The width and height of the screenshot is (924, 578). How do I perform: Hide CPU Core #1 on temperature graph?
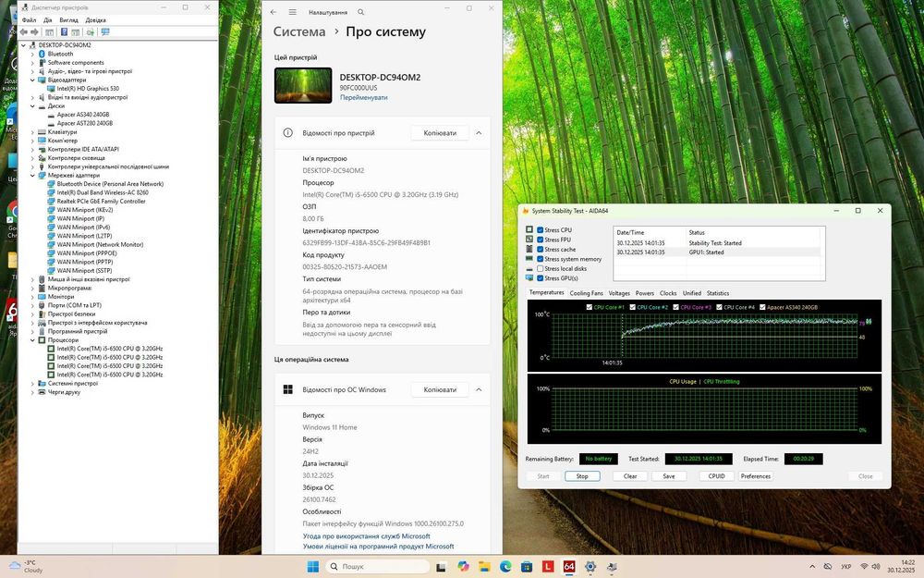pyautogui.click(x=590, y=307)
